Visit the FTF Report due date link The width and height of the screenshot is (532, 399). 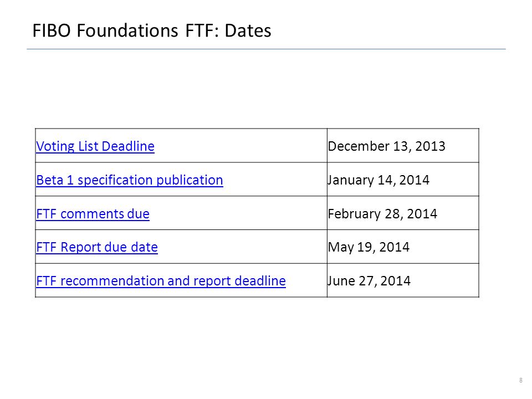click(96, 247)
